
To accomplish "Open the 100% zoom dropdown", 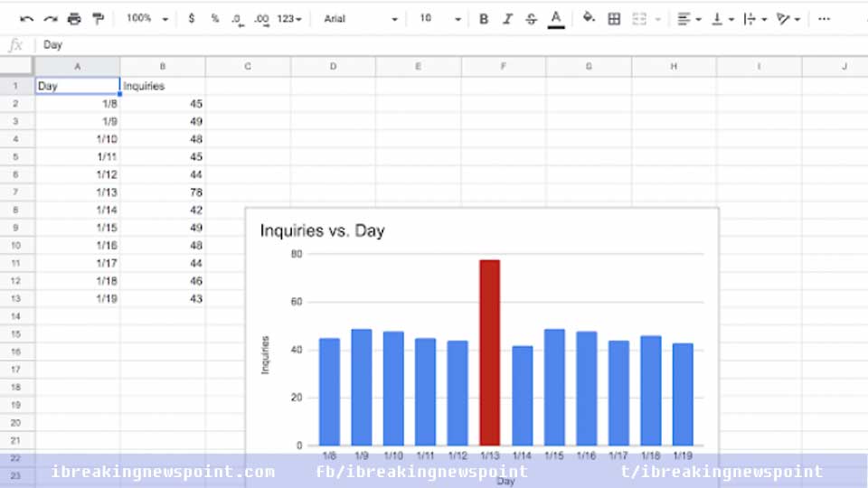I will tap(146, 18).
